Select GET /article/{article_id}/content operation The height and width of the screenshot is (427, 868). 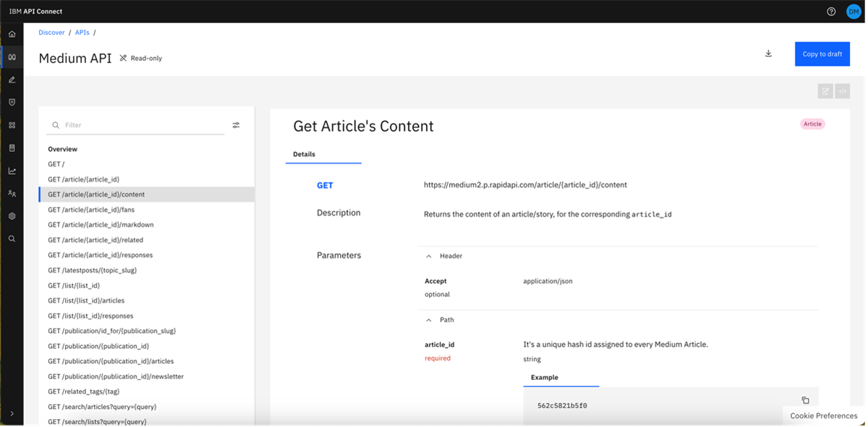[x=147, y=195]
